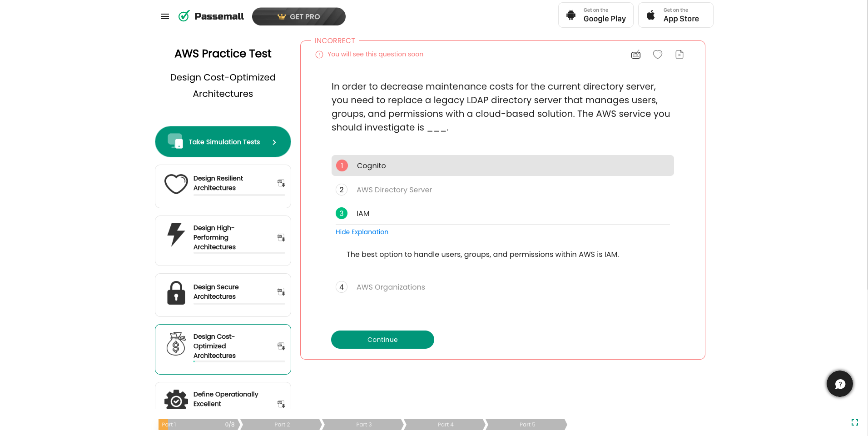Viewport: 868px width, 436px height.
Task: Open Design High-Performing Architectures topic
Action: click(223, 241)
